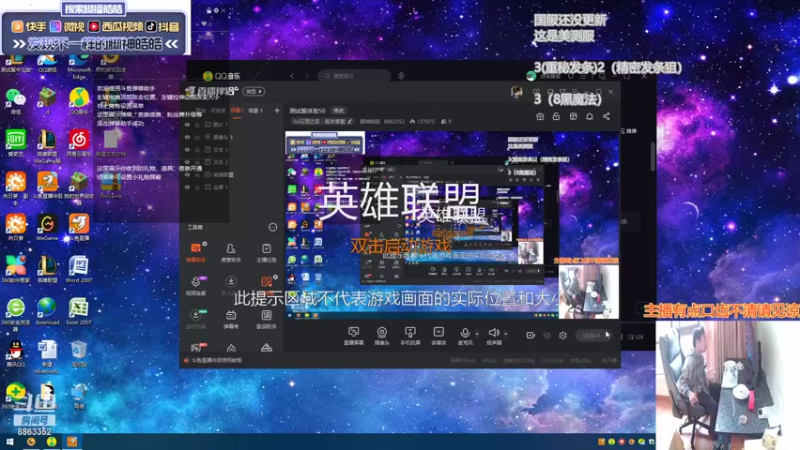This screenshot has width=800, height=450.
Task: Open the Windows Start menu
Action: [x=9, y=442]
